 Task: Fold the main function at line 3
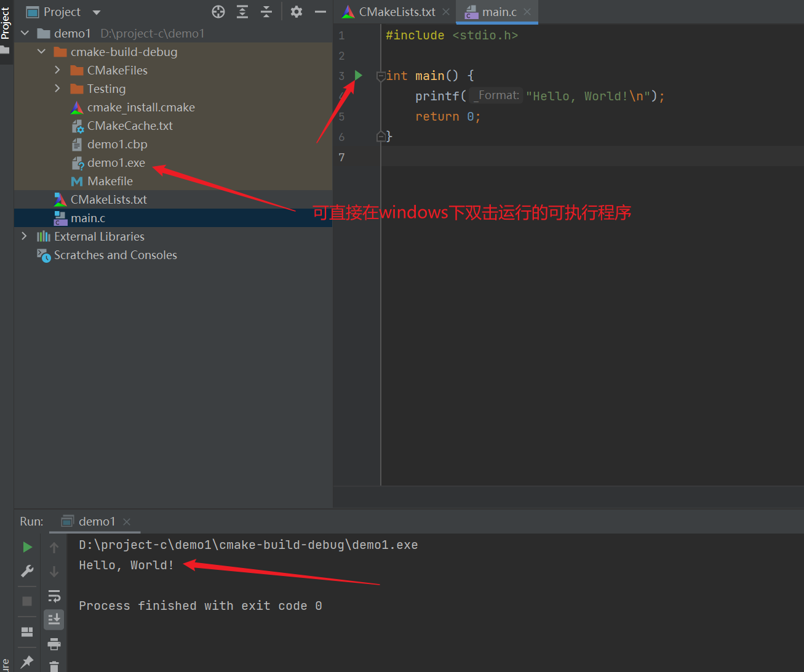381,76
